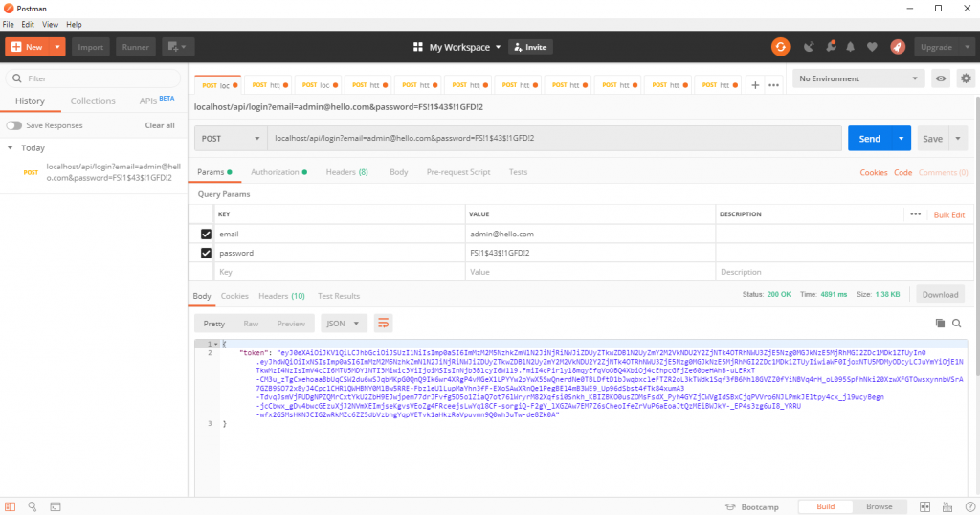The image size is (980, 515).
Task: Click the Bulk Edit link
Action: (948, 215)
